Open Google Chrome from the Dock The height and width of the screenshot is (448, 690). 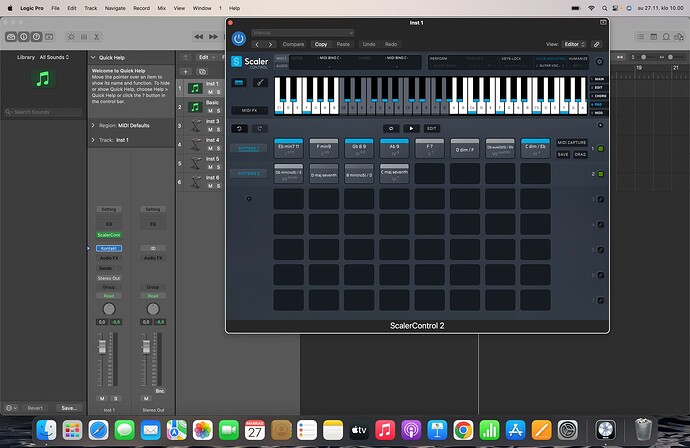(463, 430)
